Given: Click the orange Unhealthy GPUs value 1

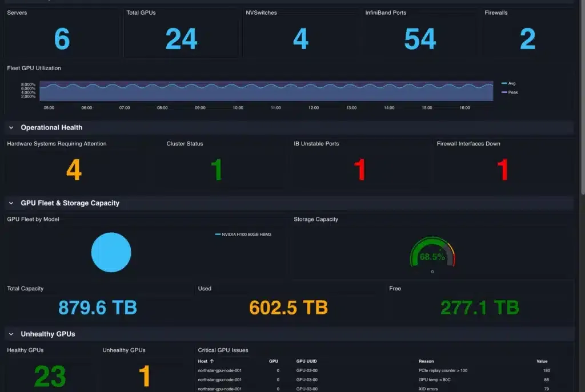Looking at the screenshot, I should (x=145, y=377).
